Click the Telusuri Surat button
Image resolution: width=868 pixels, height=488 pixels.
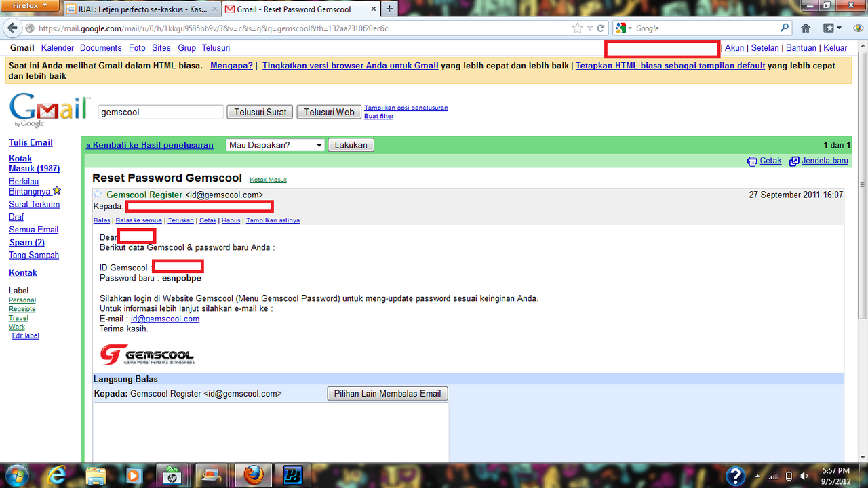coord(260,112)
